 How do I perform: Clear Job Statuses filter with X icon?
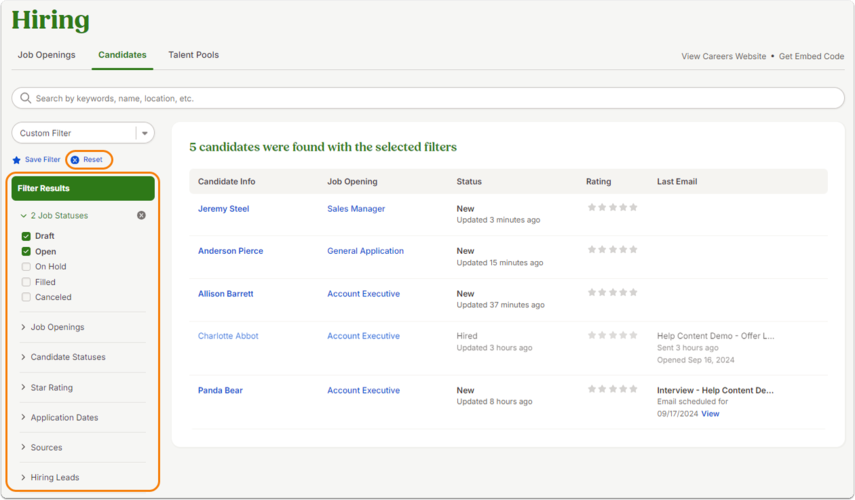141,215
